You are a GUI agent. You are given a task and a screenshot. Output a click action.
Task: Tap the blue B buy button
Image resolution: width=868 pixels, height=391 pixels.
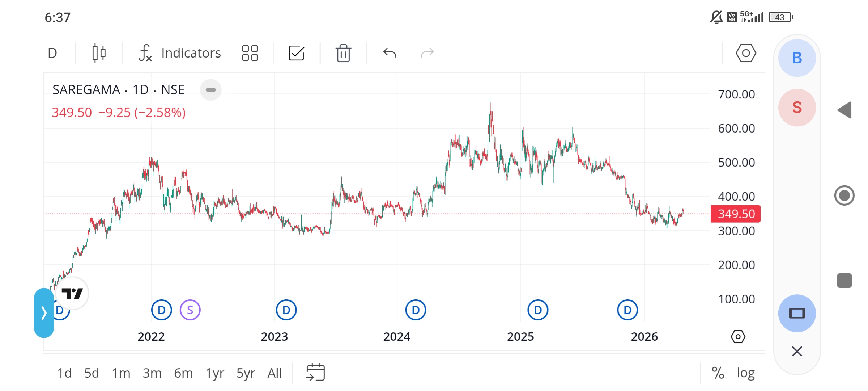tap(797, 58)
